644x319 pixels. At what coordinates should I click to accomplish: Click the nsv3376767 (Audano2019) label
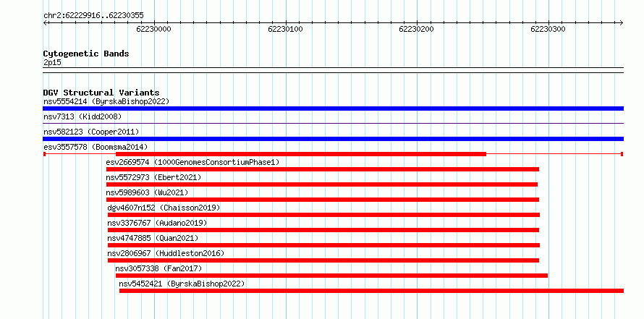(x=157, y=223)
